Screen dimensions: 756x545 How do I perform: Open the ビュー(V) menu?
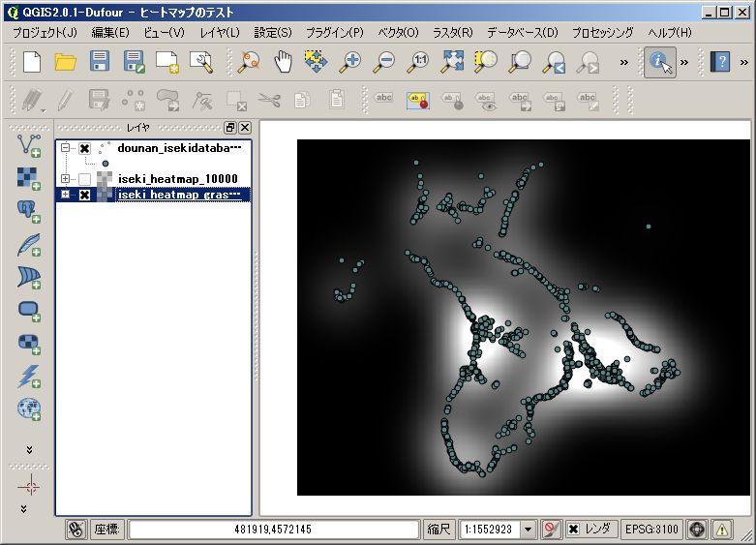point(164,32)
